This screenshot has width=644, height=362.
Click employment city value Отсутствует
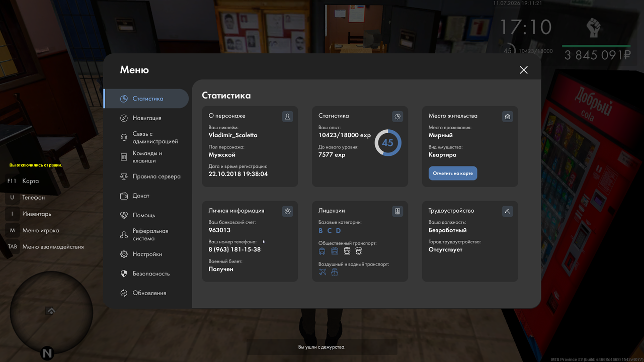coord(445,249)
